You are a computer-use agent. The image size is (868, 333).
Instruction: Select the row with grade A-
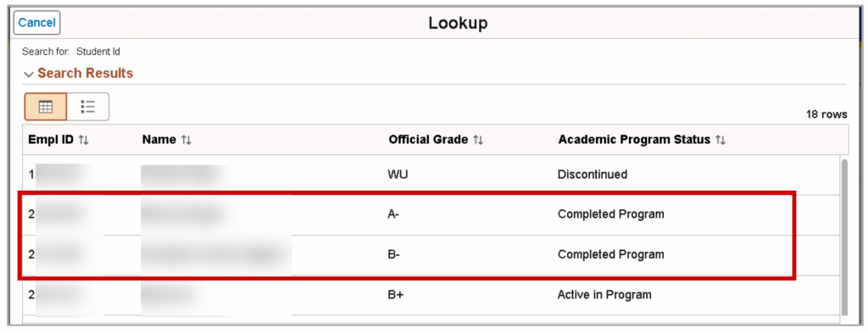coord(430,214)
